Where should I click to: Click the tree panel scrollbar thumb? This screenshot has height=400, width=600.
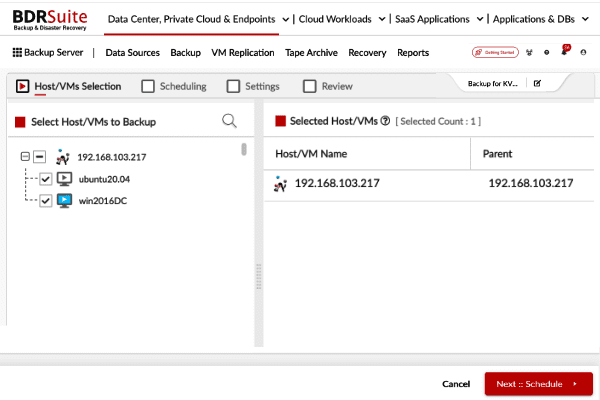[x=244, y=149]
